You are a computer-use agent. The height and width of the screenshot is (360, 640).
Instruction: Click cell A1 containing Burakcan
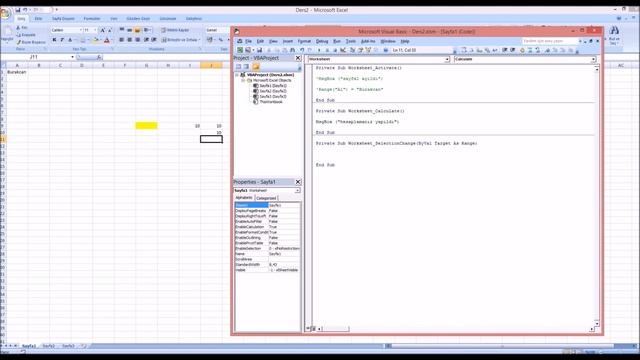point(17,72)
